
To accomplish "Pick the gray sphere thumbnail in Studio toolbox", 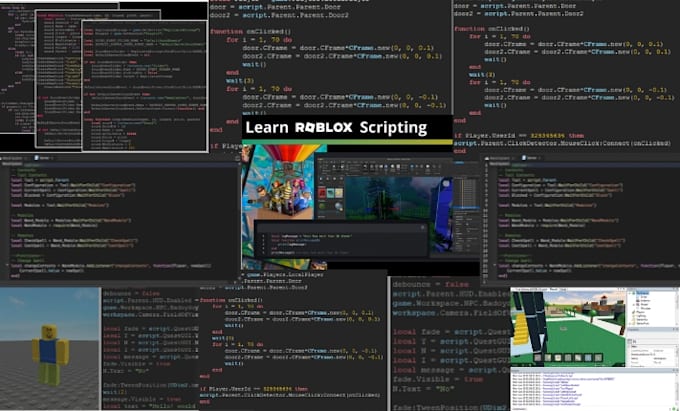I will [338, 206].
